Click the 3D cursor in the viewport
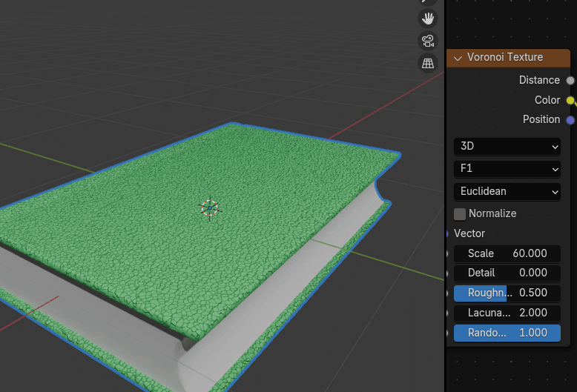This screenshot has height=392, width=577. point(210,209)
